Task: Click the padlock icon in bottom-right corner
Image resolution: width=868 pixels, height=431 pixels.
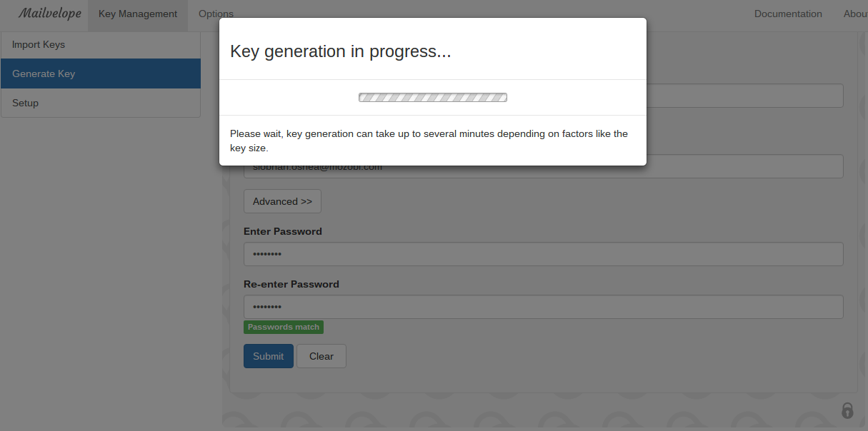Action: [x=847, y=410]
